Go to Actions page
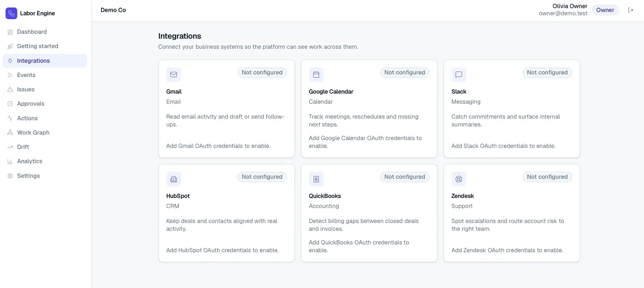 click(45, 118)
